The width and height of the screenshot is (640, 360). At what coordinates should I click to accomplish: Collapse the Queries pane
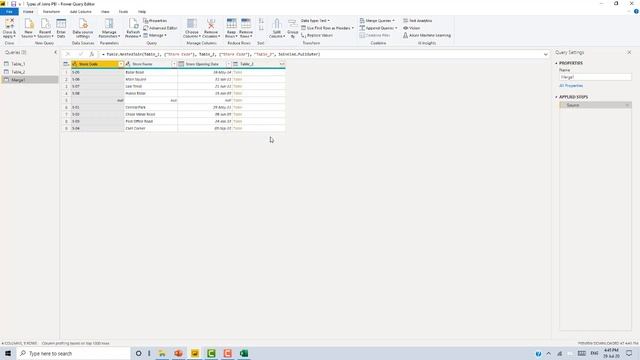[56, 52]
